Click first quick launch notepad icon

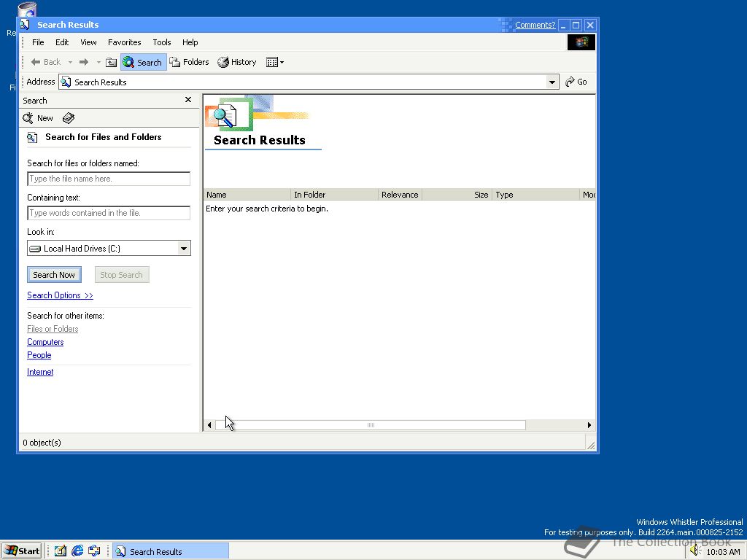pos(60,551)
